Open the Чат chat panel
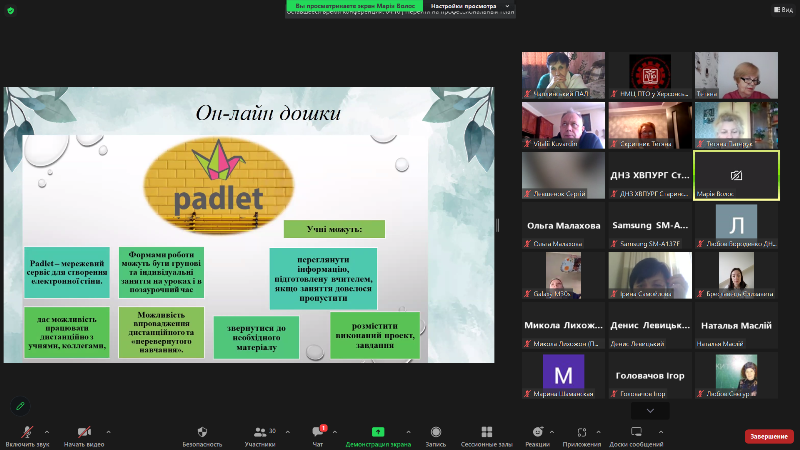The image size is (800, 450). (318, 432)
